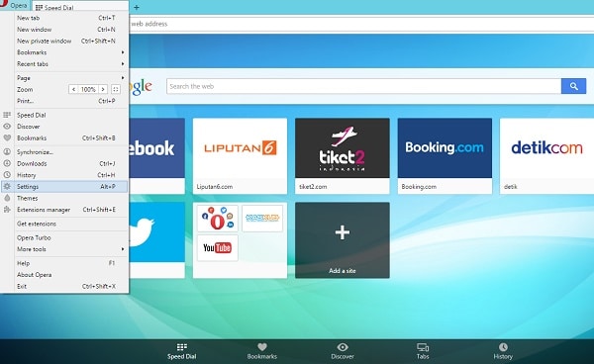Image resolution: width=594 pixels, height=364 pixels.
Task: Open the Booking.com speed dial thumbnail
Action: tap(445, 148)
